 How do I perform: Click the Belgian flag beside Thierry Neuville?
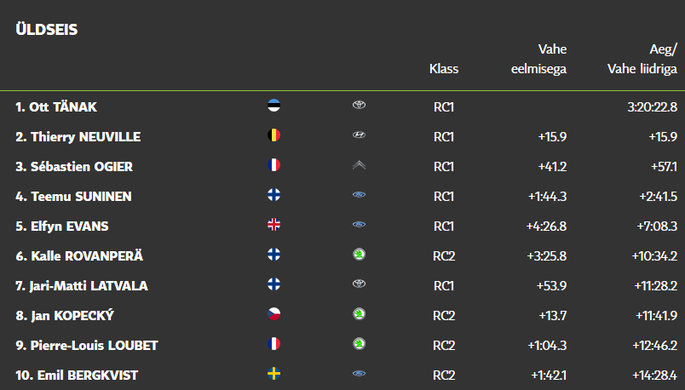[x=274, y=135]
